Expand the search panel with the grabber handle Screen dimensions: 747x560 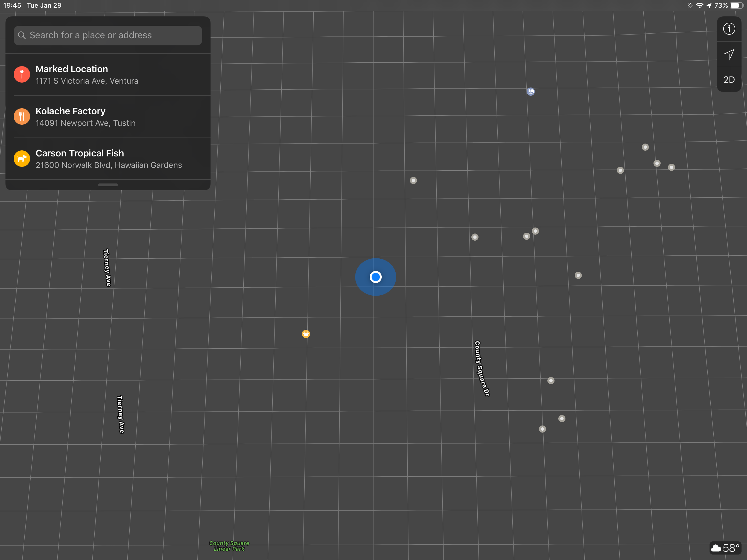coord(108,185)
